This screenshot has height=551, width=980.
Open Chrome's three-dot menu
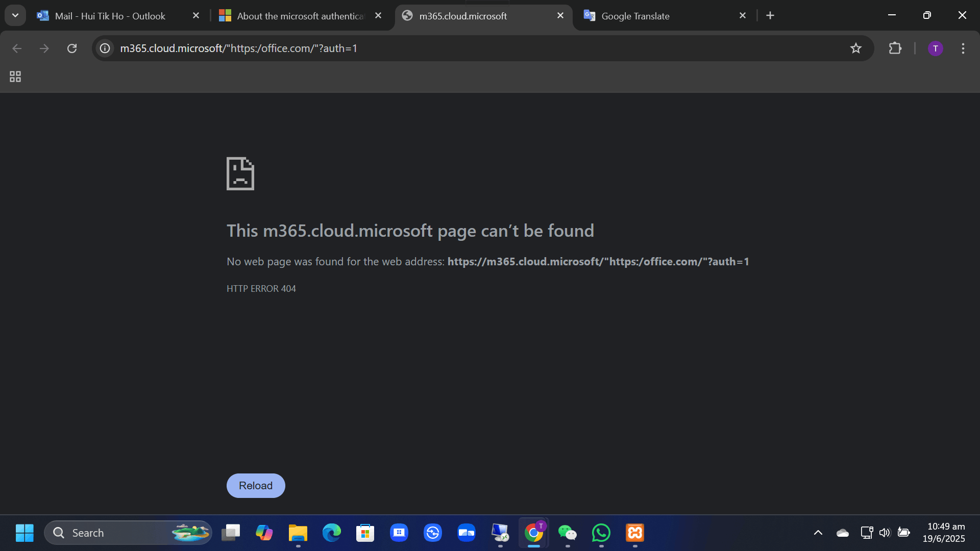[963, 48]
